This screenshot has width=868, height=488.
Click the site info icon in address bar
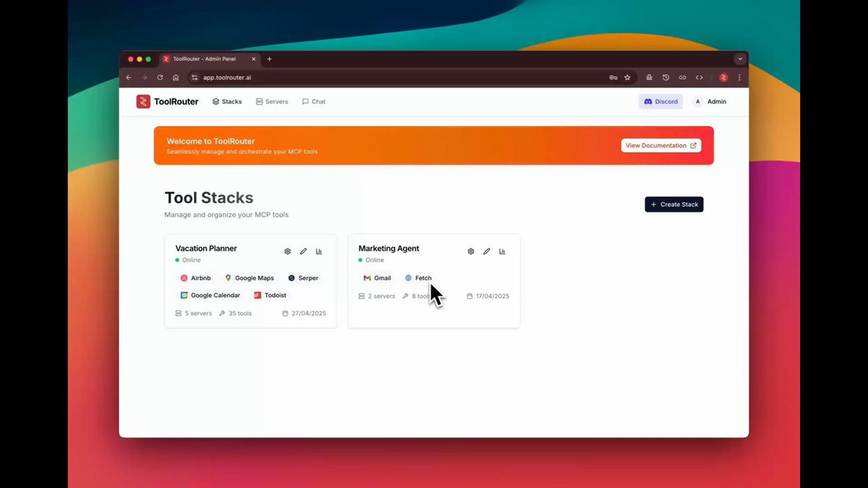click(x=194, y=77)
